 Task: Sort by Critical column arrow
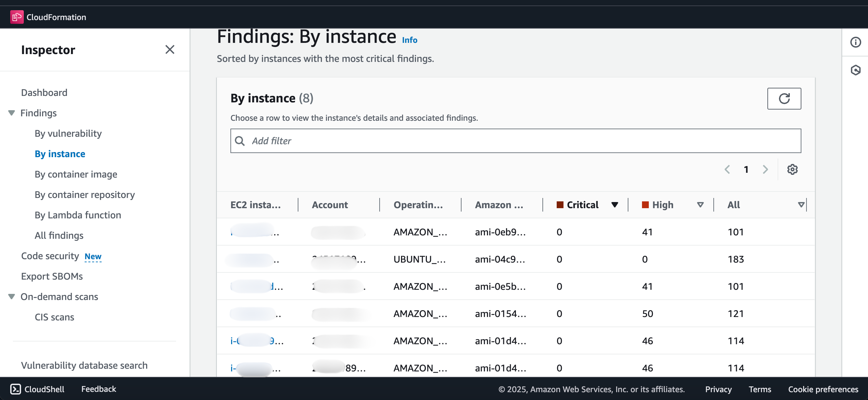[x=614, y=205]
